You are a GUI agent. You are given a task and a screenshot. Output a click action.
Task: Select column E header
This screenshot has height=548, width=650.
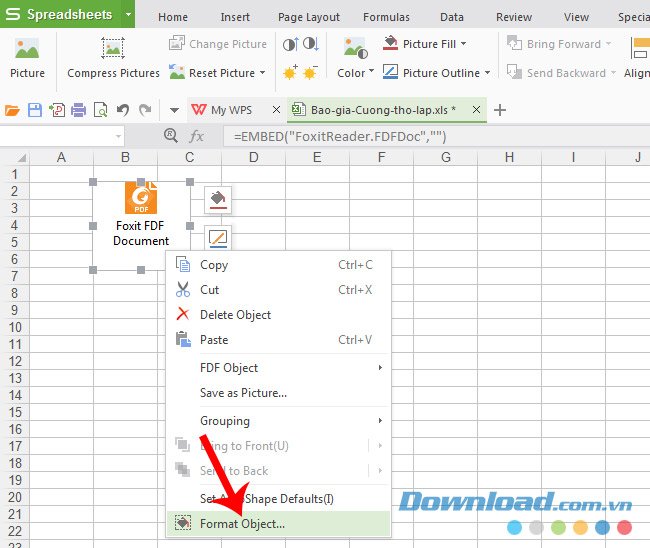click(317, 158)
